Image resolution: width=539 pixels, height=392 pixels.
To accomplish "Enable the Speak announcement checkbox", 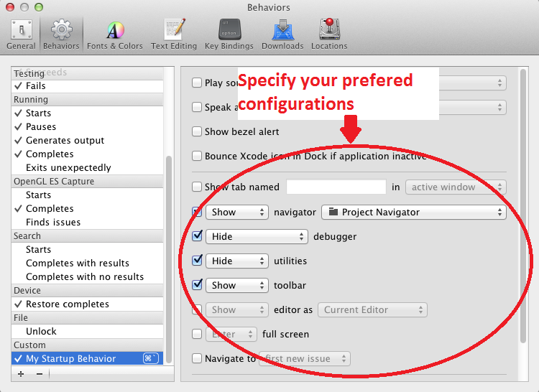I will tap(197, 107).
